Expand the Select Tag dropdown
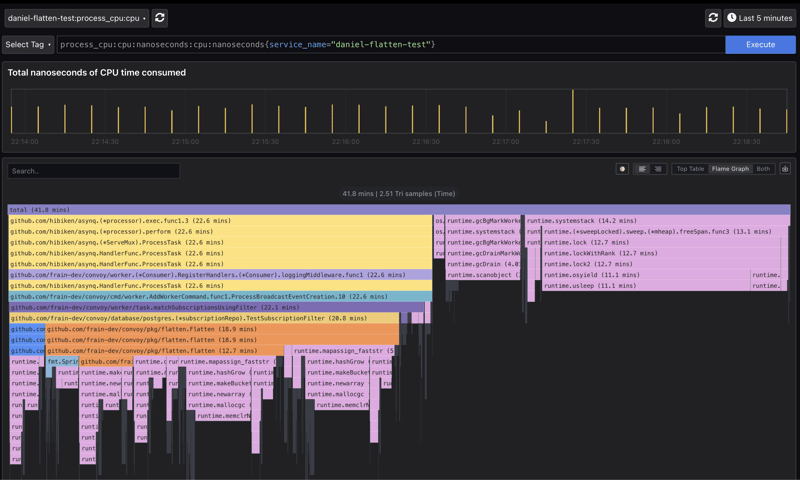Viewport: 800px width, 480px height. point(28,45)
